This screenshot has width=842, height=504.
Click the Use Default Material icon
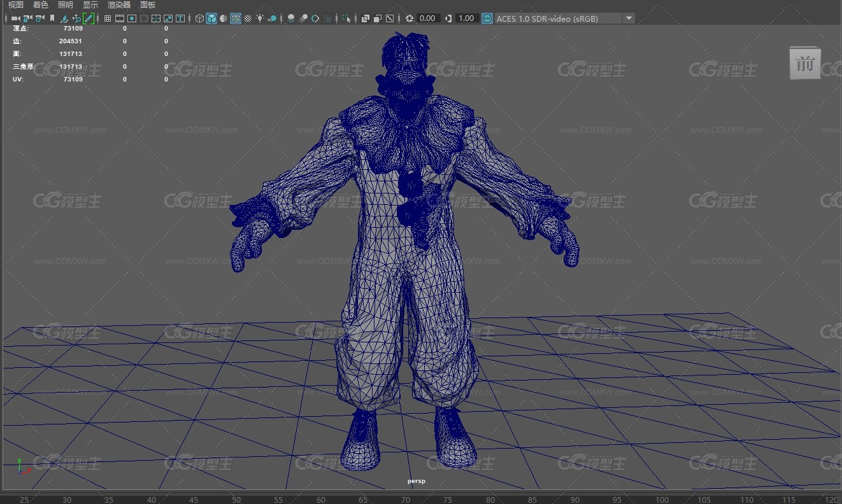224,18
